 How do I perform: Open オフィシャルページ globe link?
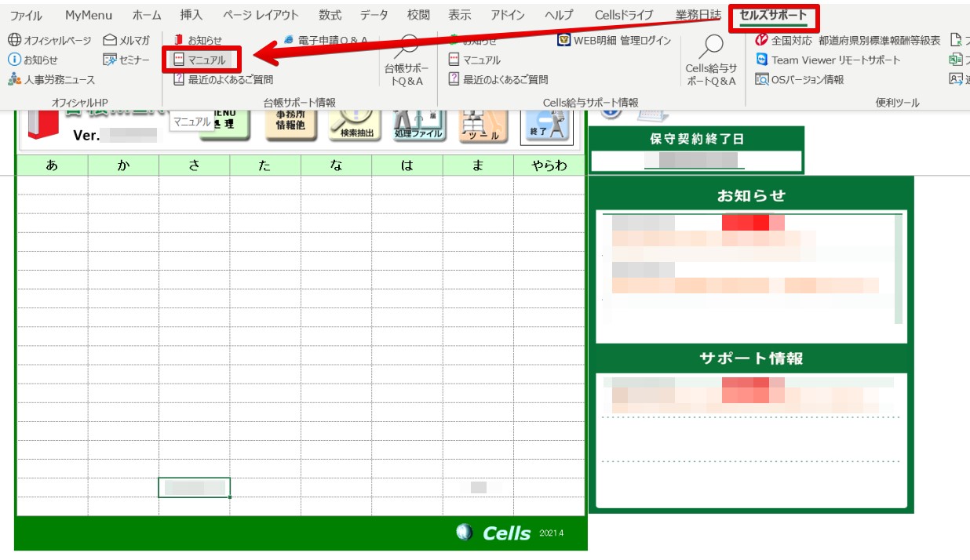pos(49,40)
